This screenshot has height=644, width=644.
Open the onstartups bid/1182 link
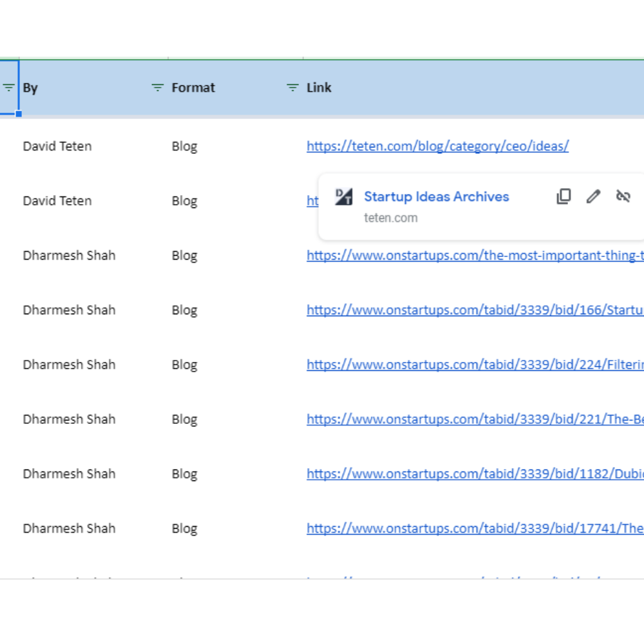pos(475,474)
